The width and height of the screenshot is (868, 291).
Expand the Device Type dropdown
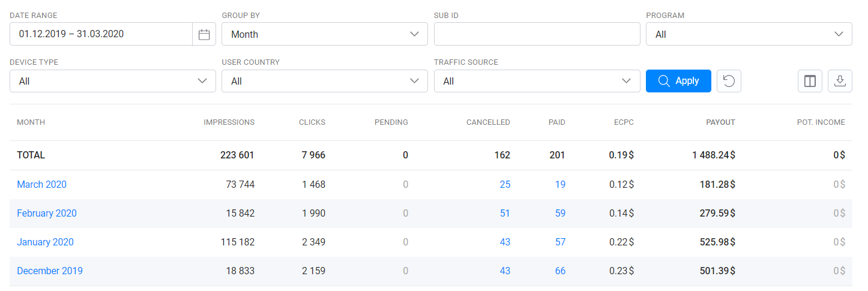[x=113, y=81]
